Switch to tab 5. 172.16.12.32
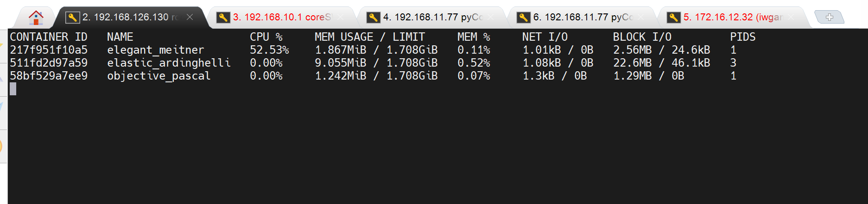Viewport: 868px width, 204px height. click(732, 18)
